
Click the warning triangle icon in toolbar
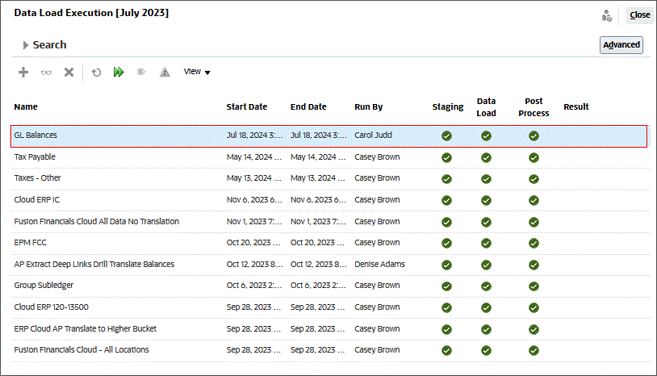(x=165, y=73)
